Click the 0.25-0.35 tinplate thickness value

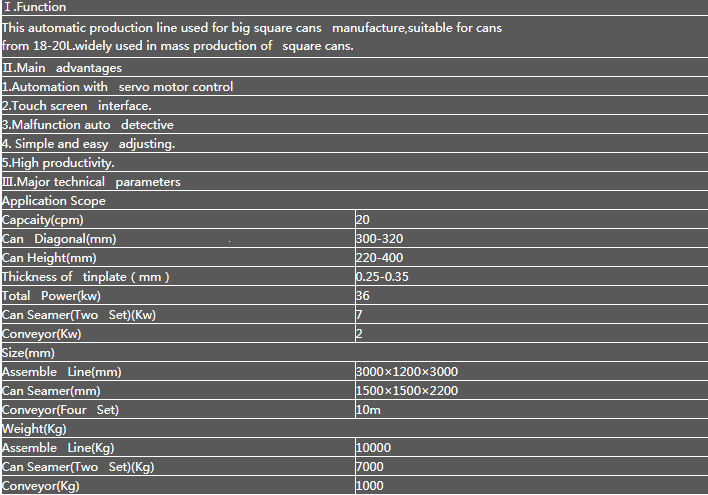382,276
